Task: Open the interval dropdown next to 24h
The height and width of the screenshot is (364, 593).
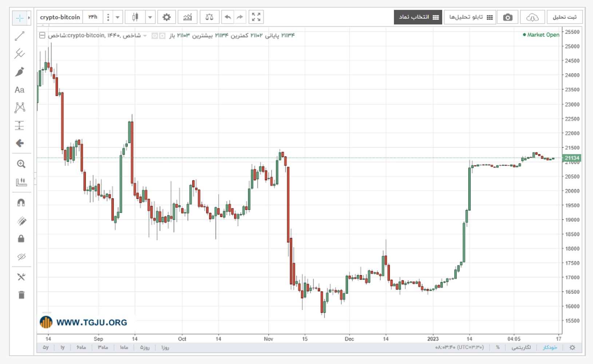Action: coord(117,17)
